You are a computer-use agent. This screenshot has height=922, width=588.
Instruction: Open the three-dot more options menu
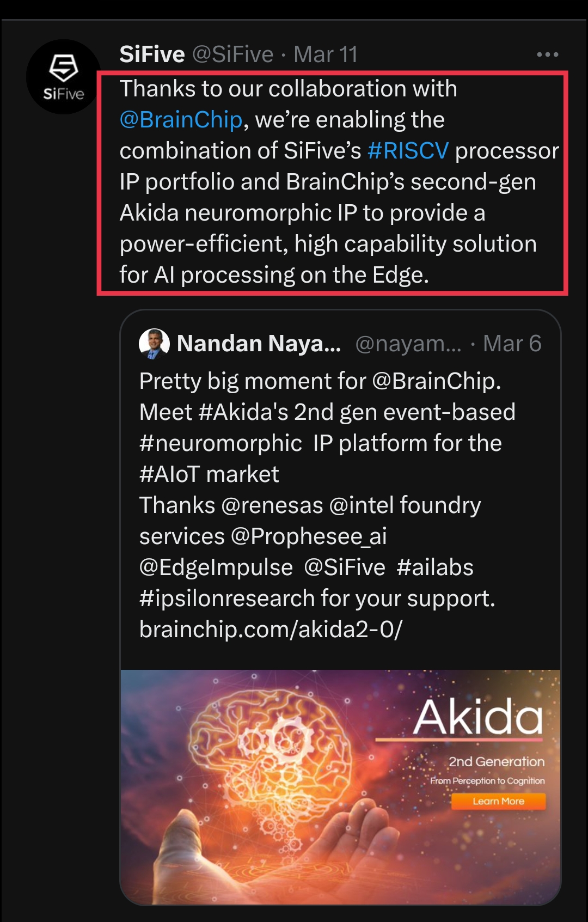tap(547, 54)
